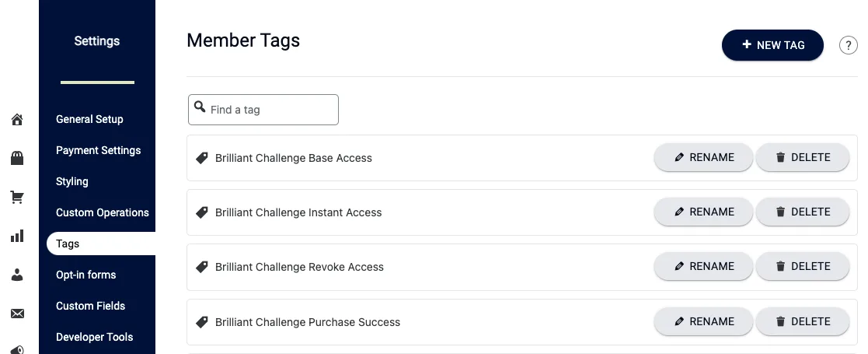
Task: Open Opt-in forms settings
Action: [x=86, y=275]
